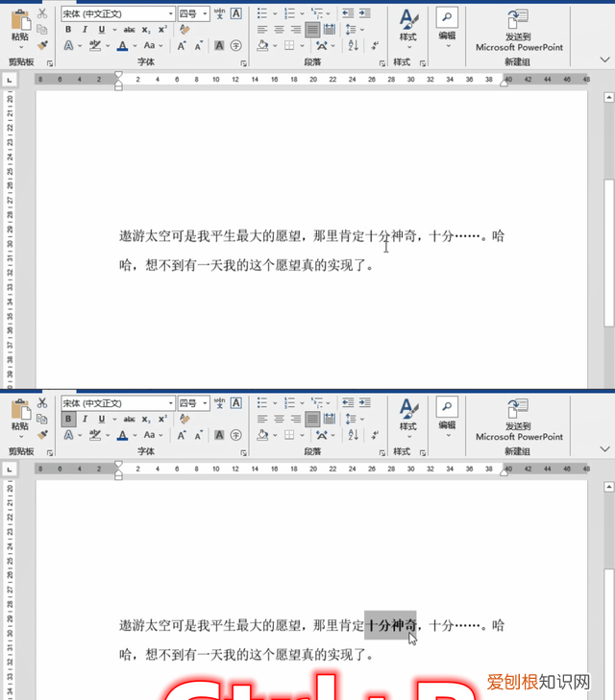Collapse ribbon chevron in the upper window

pyautogui.click(x=604, y=60)
